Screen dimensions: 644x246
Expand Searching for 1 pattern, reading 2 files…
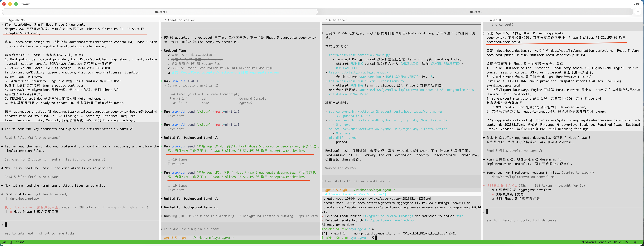coord(540,172)
